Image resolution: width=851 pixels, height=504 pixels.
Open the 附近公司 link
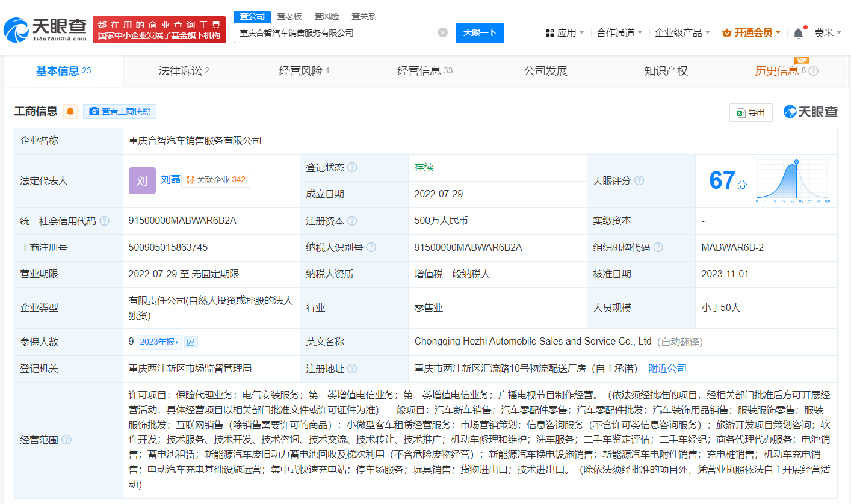[667, 368]
